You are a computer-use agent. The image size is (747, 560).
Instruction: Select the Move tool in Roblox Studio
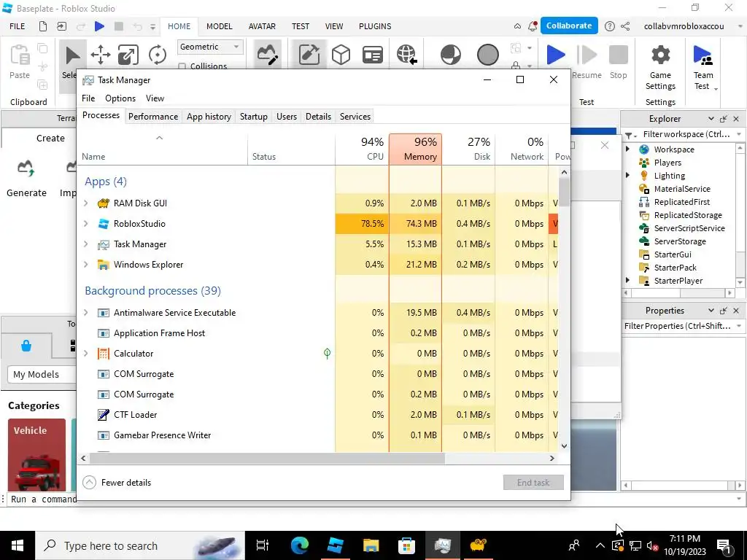click(x=101, y=55)
